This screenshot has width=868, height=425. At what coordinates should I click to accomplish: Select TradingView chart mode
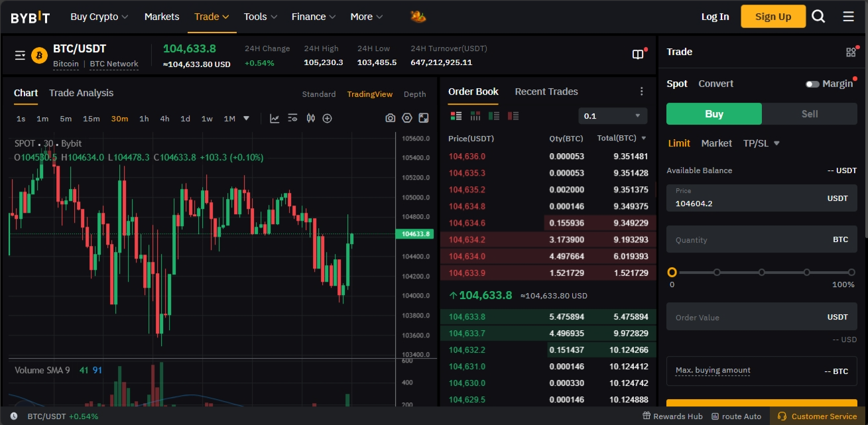pos(370,94)
